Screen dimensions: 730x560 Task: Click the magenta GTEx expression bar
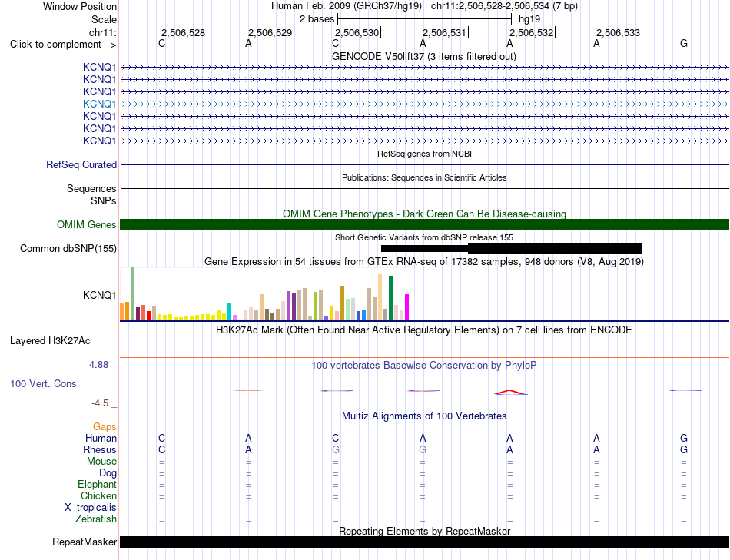[x=407, y=307]
